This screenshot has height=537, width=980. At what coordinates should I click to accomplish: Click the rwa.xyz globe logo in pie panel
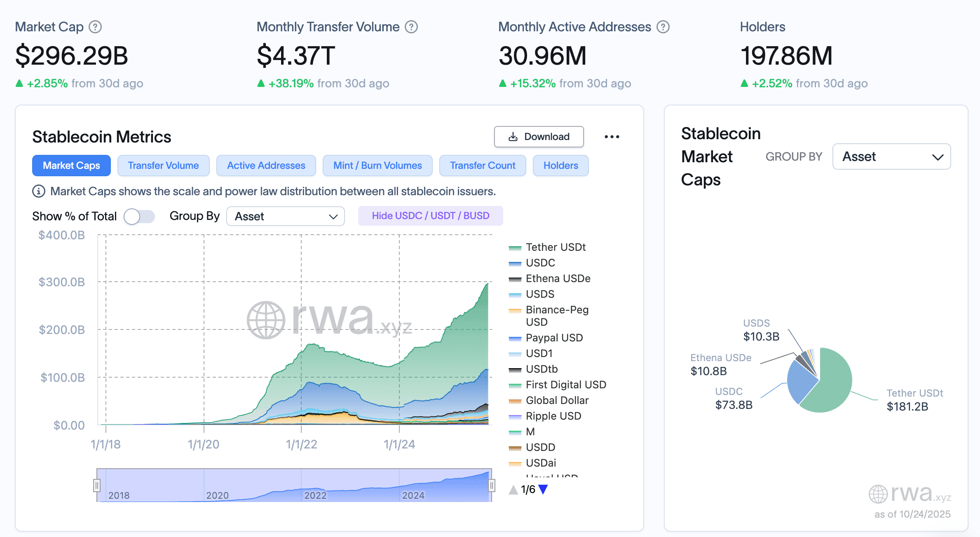[878, 494]
